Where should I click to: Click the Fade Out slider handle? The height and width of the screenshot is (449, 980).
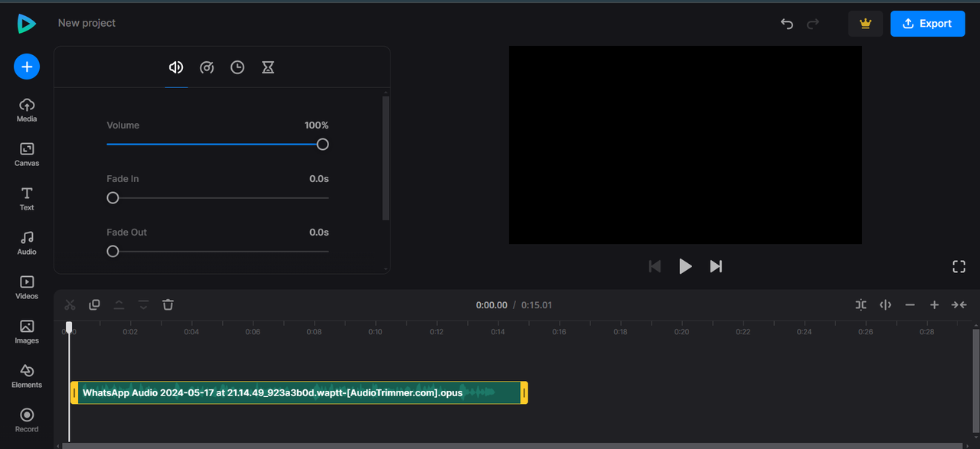pyautogui.click(x=113, y=251)
